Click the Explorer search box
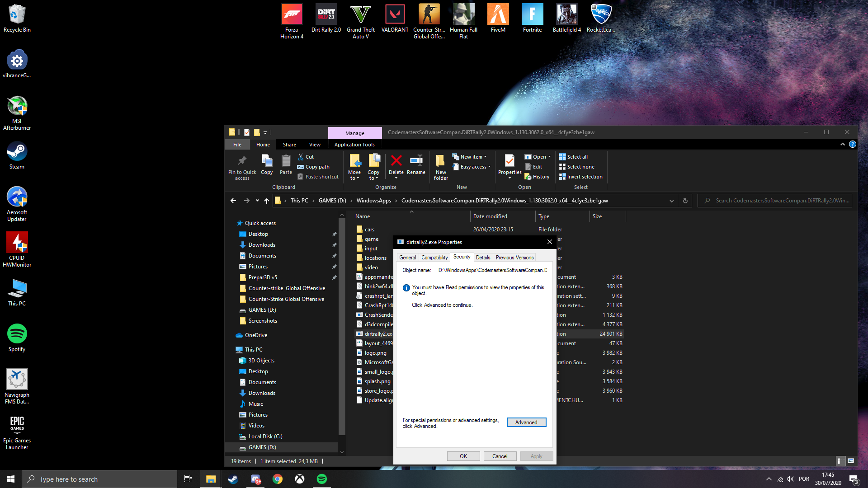This screenshot has height=488, width=868. [775, 201]
